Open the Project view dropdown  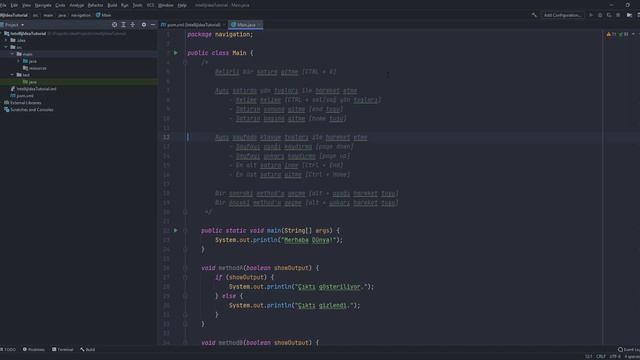pos(12,25)
